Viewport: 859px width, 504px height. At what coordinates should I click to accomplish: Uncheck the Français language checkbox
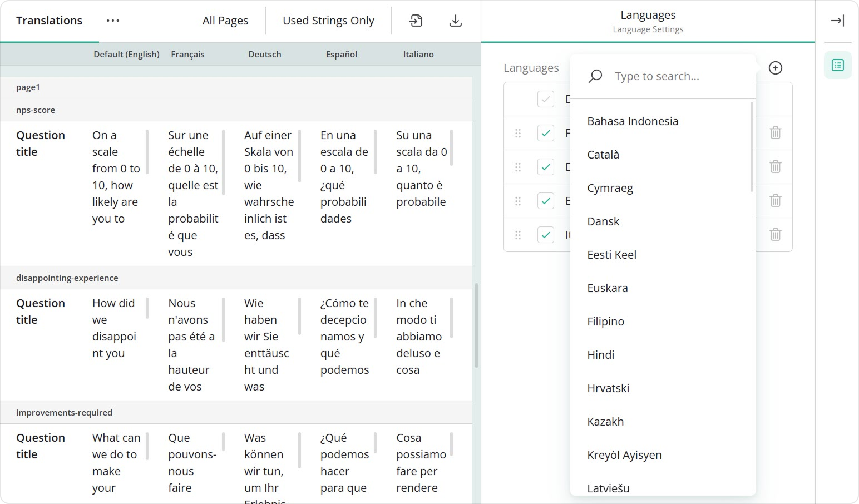(x=546, y=133)
